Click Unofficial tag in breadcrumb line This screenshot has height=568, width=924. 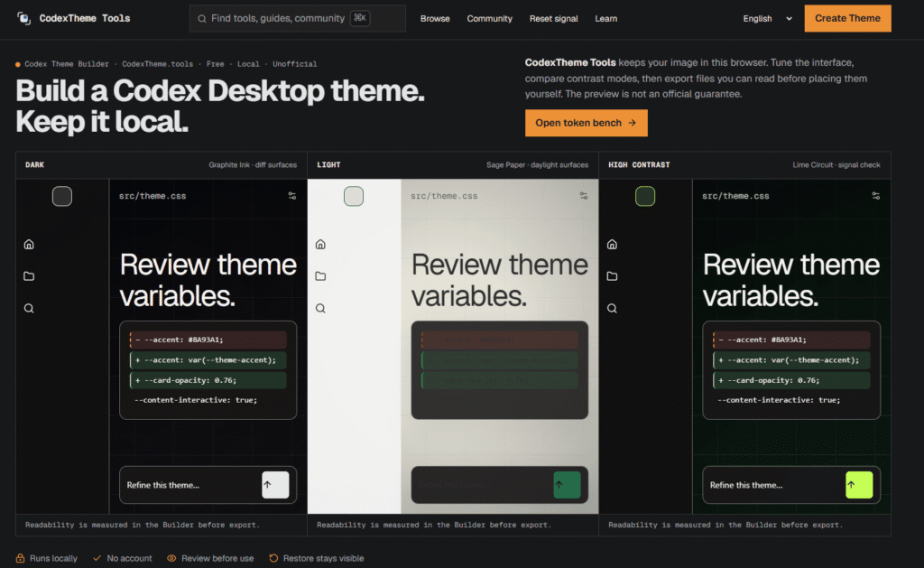[295, 64]
